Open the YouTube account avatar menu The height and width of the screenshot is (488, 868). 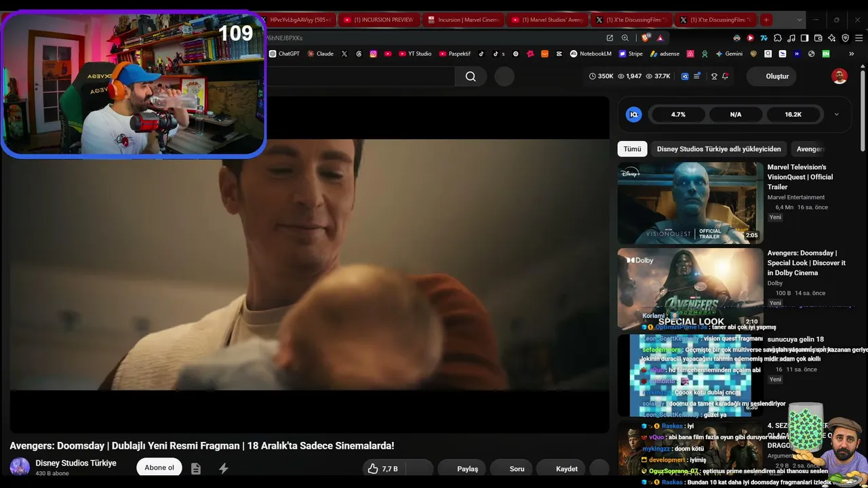[840, 77]
